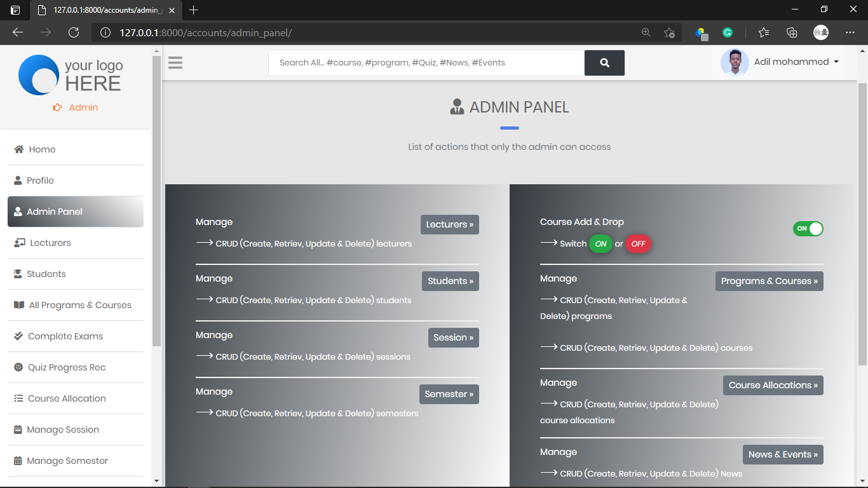Click the browser refresh icon
Image resolution: width=868 pixels, height=488 pixels.
[74, 32]
